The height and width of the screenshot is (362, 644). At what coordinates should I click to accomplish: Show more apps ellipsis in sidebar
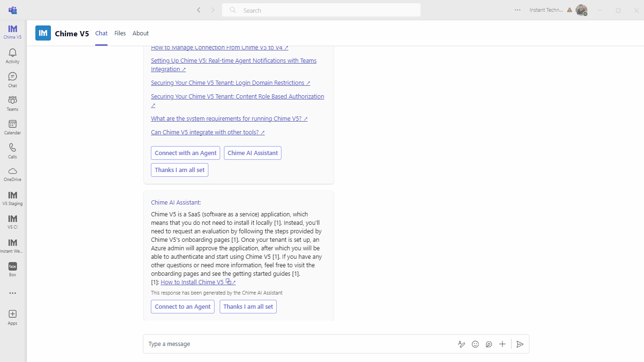[13, 293]
